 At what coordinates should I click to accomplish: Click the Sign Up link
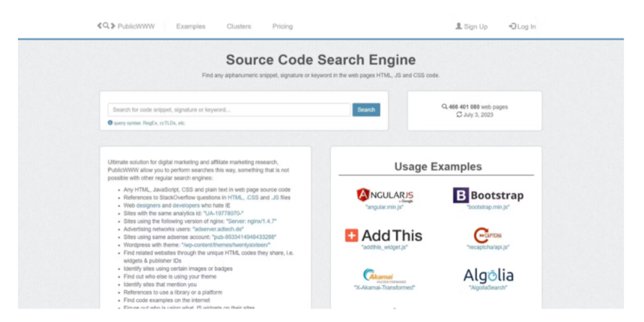[x=472, y=27]
